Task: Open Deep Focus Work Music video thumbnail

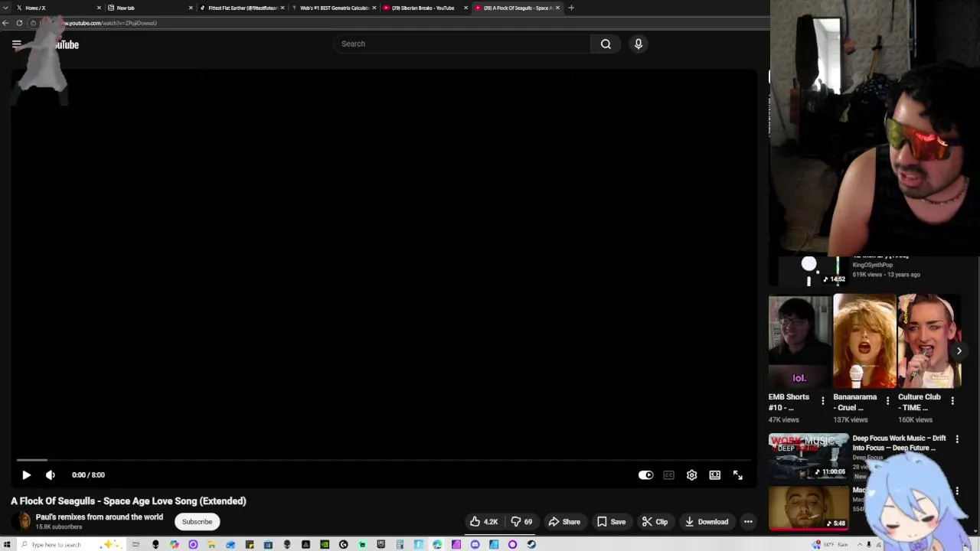Action: click(x=808, y=456)
